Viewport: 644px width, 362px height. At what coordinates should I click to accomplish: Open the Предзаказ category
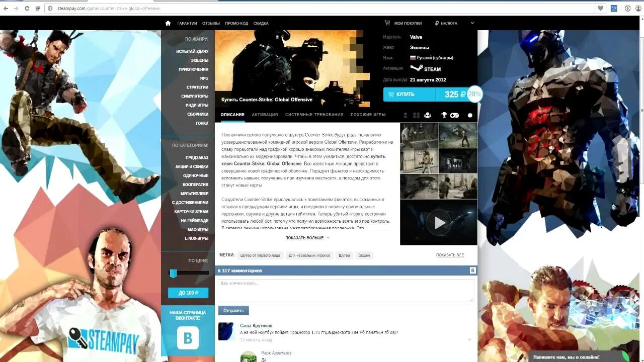tap(197, 157)
